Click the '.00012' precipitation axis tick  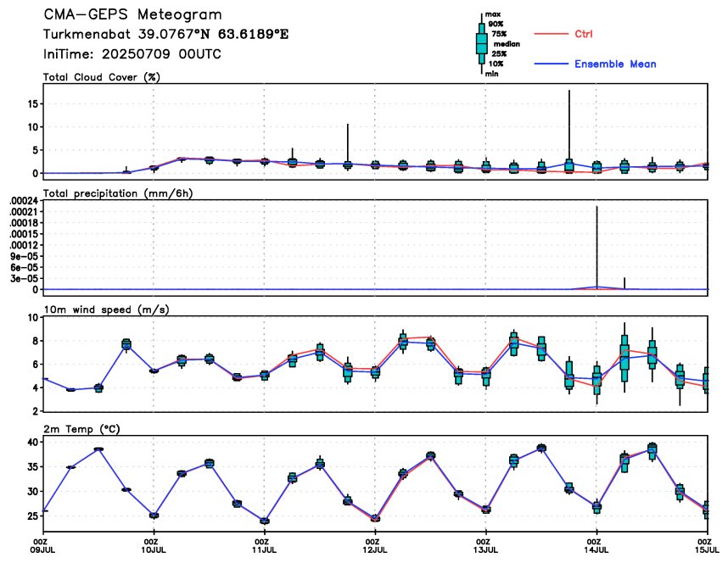tap(24, 245)
